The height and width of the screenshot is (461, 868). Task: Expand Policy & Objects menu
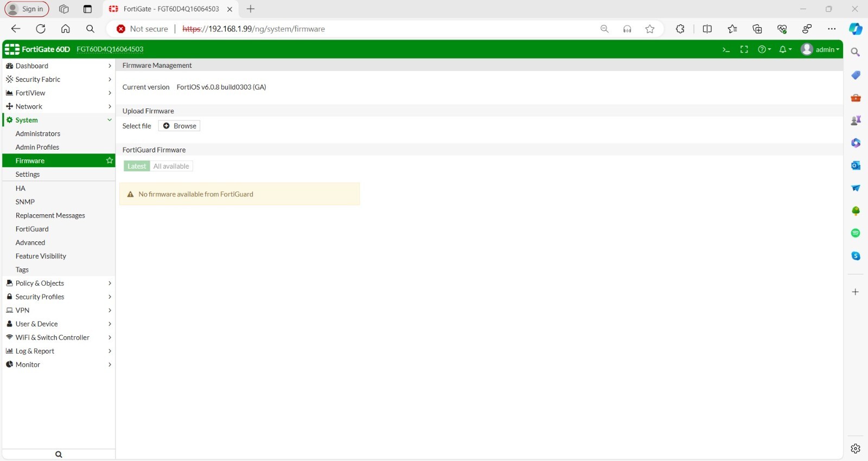click(59, 283)
